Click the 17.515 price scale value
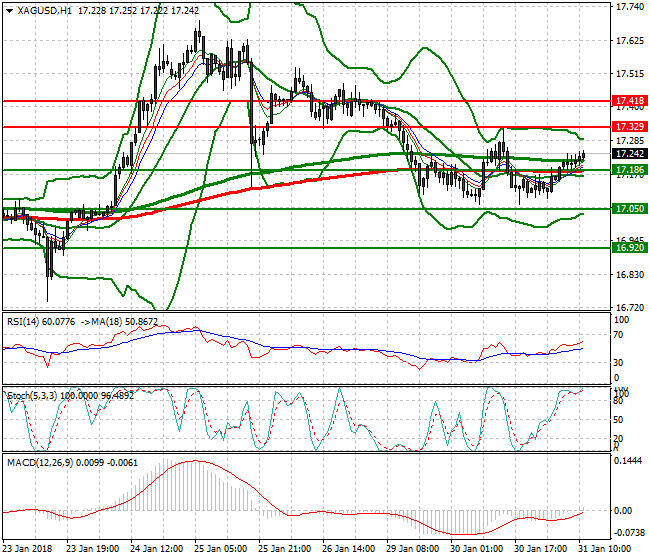The image size is (650, 560). 630,74
